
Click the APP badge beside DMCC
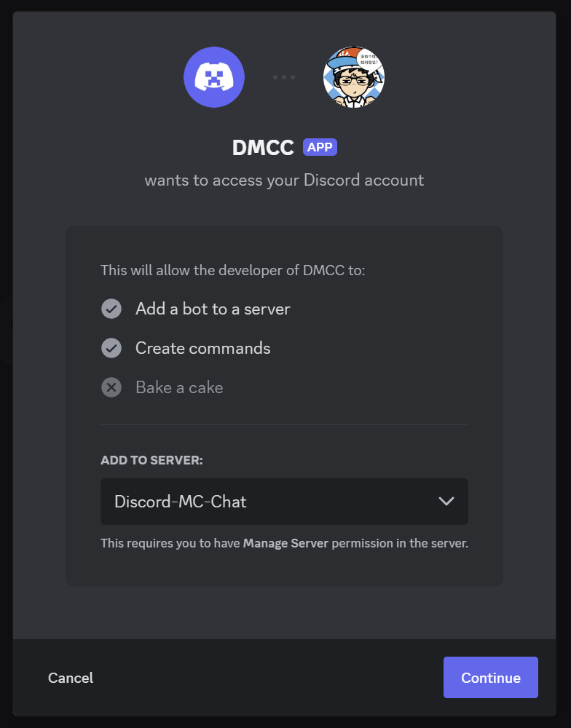pos(320,148)
